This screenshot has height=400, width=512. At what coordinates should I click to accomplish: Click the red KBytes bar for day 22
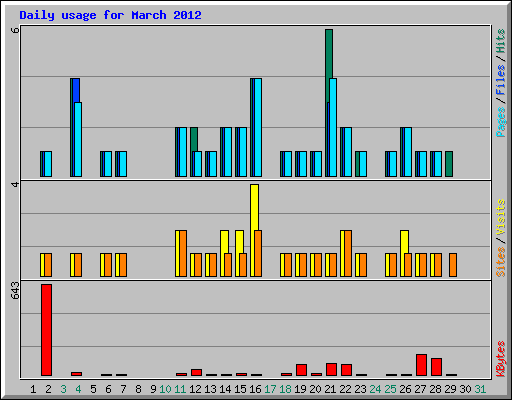(346, 370)
